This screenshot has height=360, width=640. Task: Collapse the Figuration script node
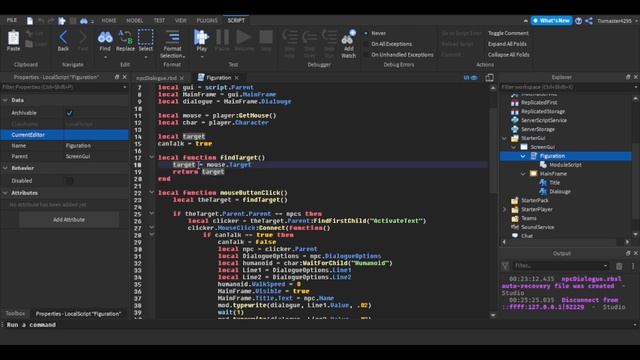tap(523, 156)
